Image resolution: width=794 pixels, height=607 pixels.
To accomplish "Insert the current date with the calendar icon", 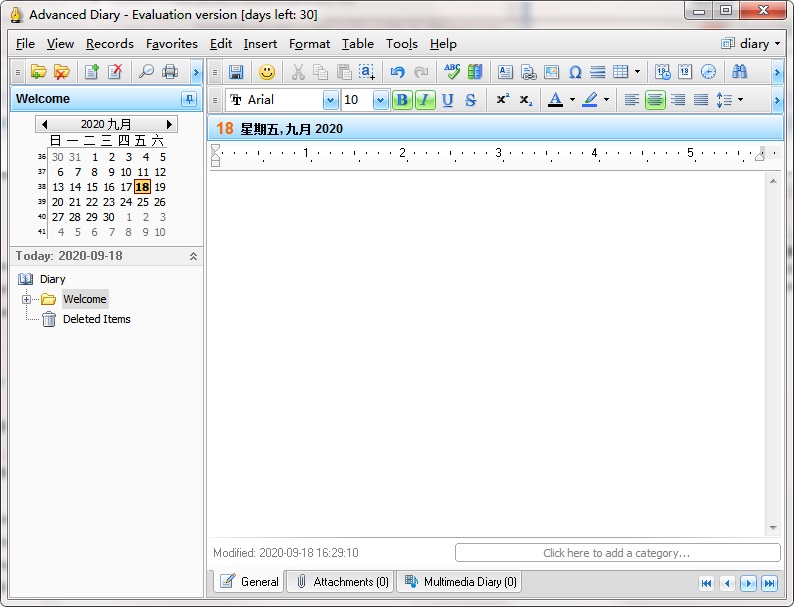I will click(685, 72).
